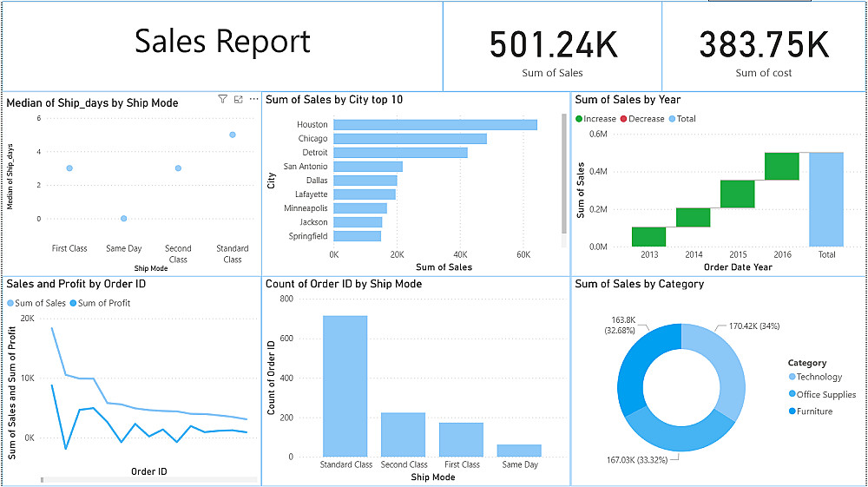The image size is (868, 487).
Task: Click the Sum of Sales legend marker
Action: pyautogui.click(x=10, y=303)
